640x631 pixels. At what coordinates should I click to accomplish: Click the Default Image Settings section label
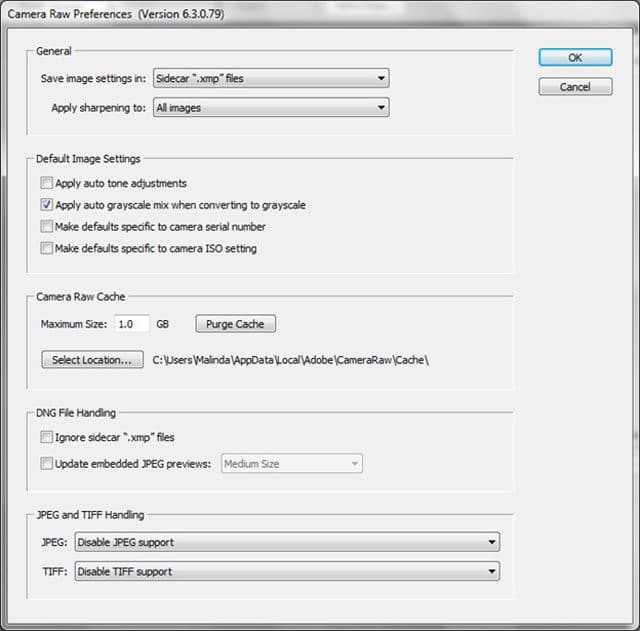pyautogui.click(x=88, y=159)
